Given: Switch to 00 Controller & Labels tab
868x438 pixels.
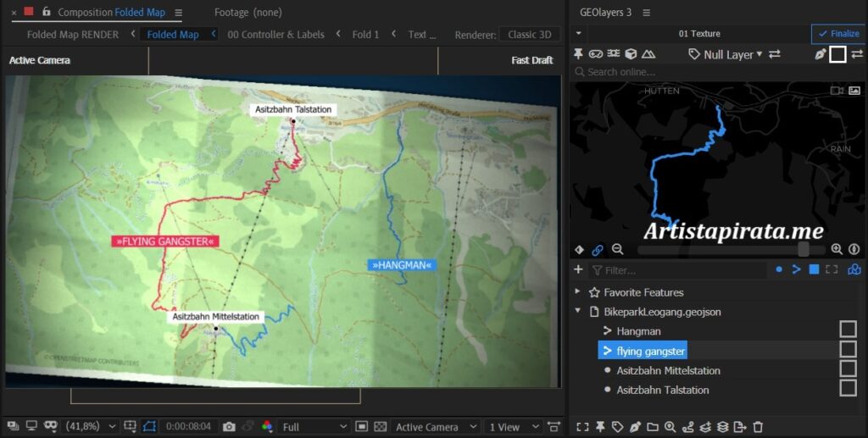Looking at the screenshot, I should pyautogui.click(x=275, y=34).
